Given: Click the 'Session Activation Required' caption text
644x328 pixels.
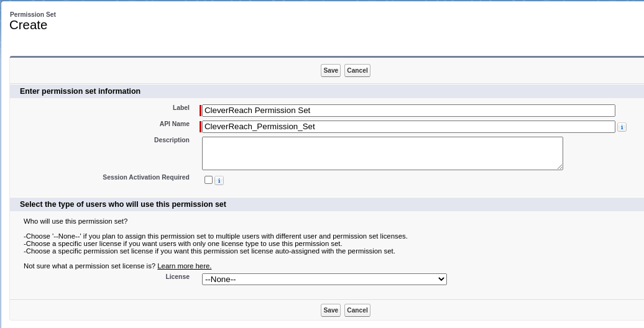Looking at the screenshot, I should pyautogui.click(x=146, y=177).
